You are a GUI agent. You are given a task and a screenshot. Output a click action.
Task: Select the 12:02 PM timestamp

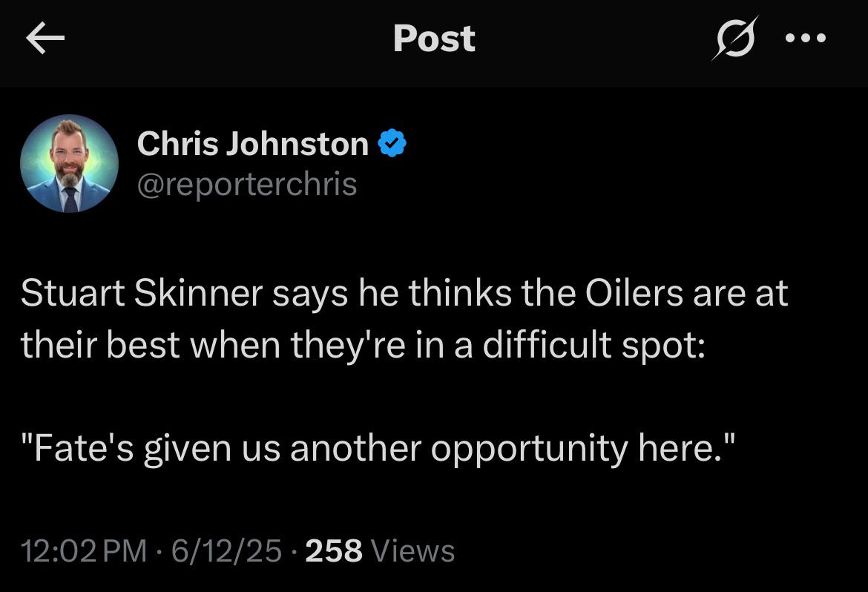click(84, 551)
